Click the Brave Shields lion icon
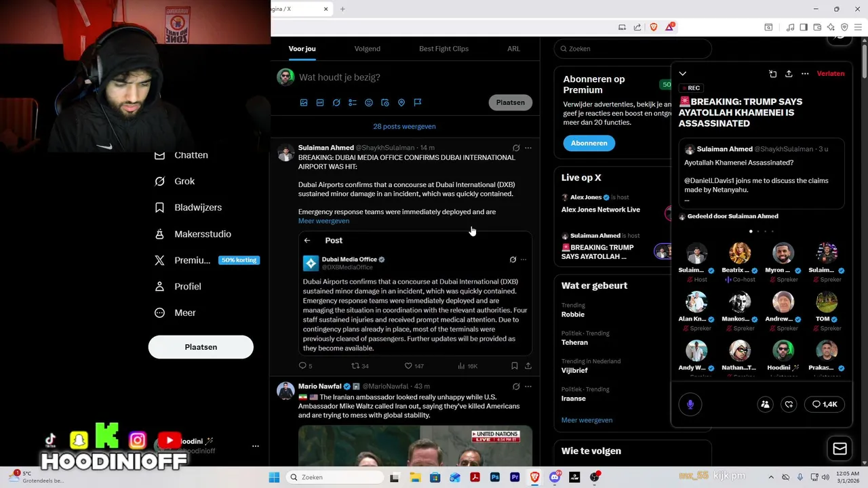 coord(654,27)
